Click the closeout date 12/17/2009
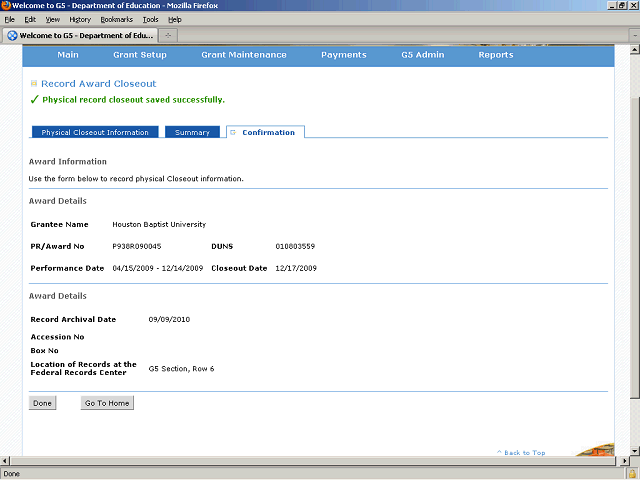 tap(296, 269)
